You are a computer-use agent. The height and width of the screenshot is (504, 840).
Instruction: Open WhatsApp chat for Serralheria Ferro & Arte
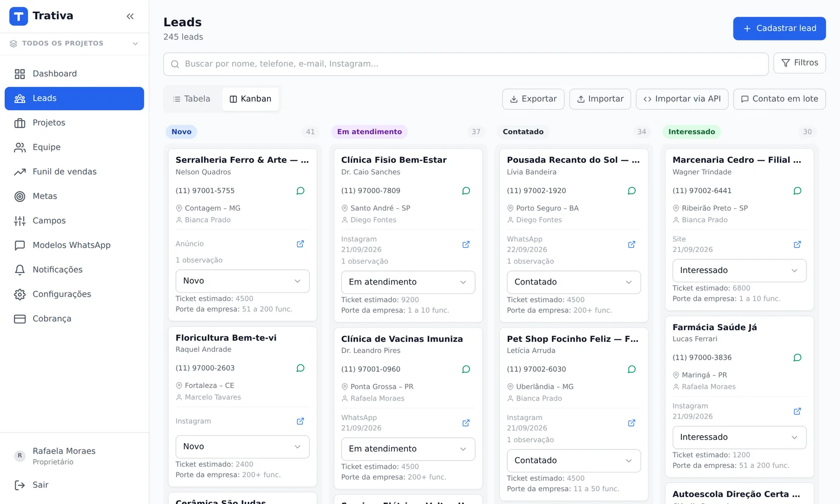(300, 191)
